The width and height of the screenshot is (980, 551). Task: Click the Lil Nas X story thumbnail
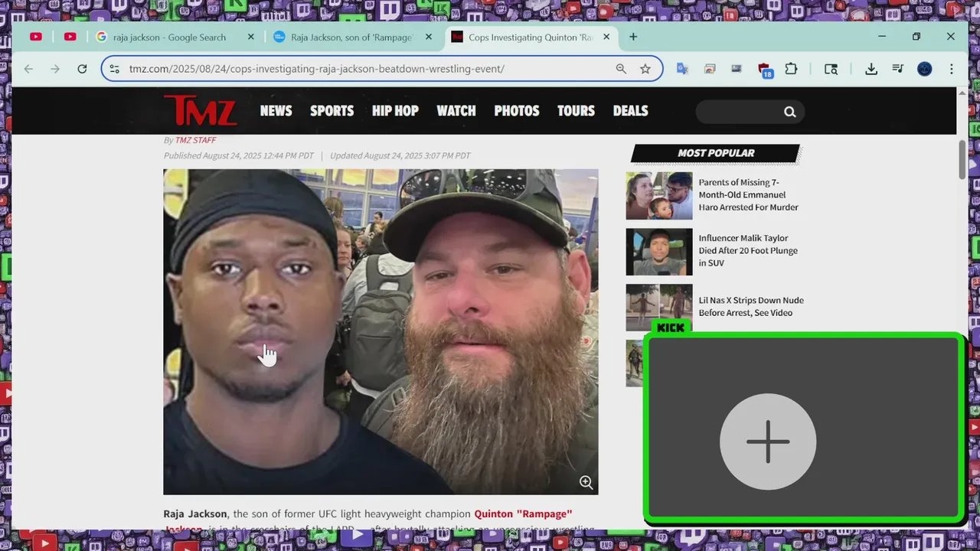click(x=659, y=308)
